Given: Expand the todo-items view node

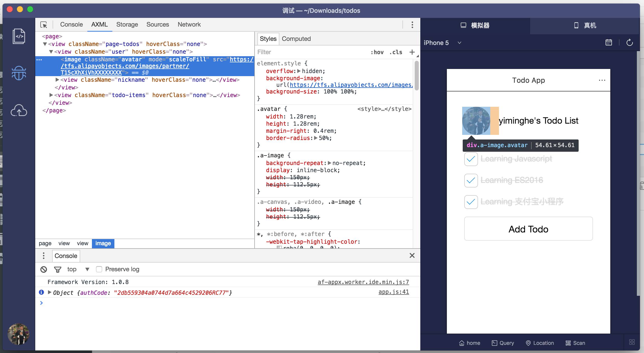Looking at the screenshot, I should [x=51, y=95].
